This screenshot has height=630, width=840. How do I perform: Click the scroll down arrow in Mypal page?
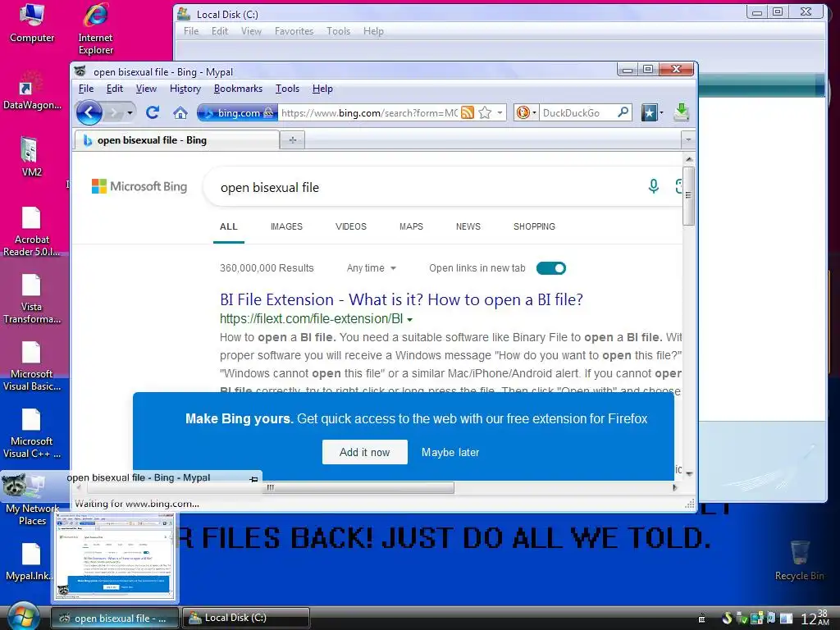[689, 473]
